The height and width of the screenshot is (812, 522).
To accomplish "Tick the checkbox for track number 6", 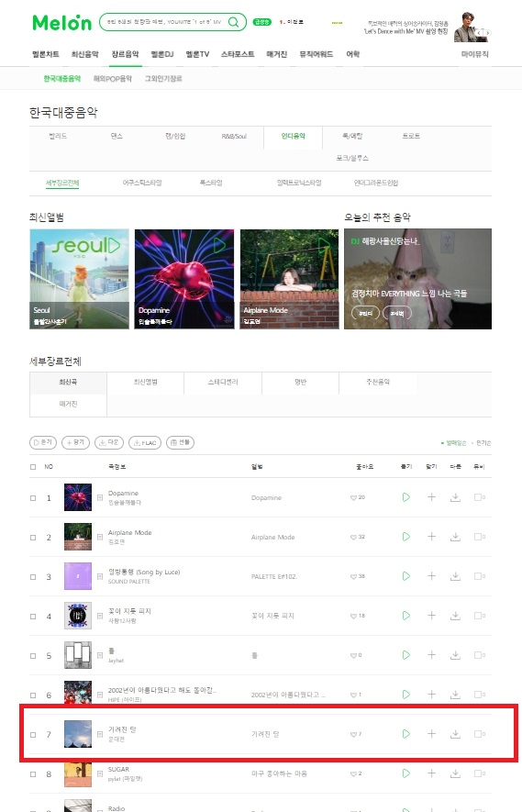I will (x=33, y=695).
